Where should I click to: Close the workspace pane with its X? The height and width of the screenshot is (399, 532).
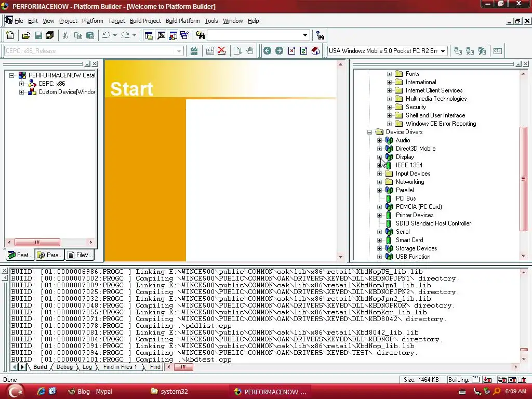(95, 64)
